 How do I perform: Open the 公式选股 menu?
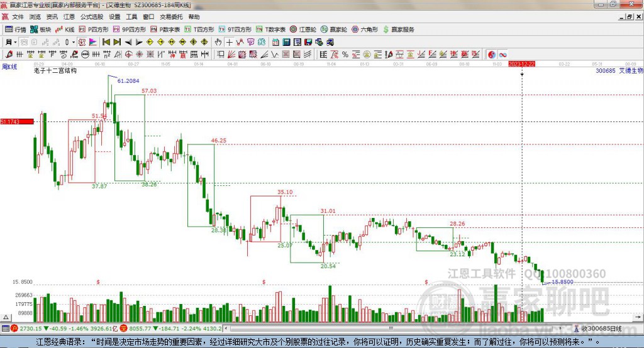[x=92, y=17]
